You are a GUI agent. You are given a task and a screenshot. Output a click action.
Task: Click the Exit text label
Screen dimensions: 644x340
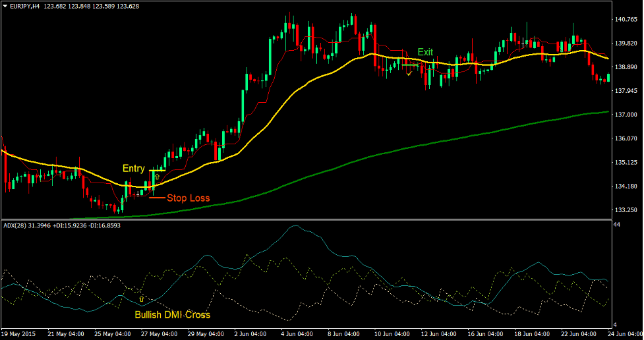tap(425, 52)
